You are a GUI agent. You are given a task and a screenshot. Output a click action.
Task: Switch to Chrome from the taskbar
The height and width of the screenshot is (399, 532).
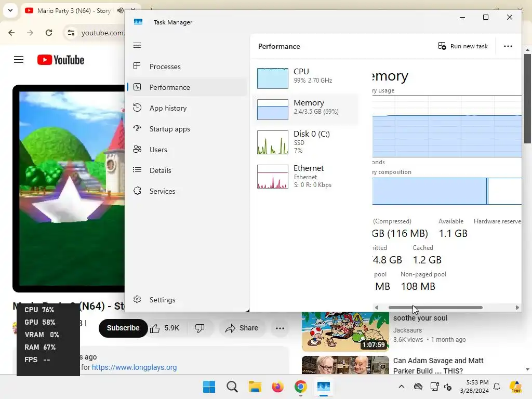click(301, 387)
